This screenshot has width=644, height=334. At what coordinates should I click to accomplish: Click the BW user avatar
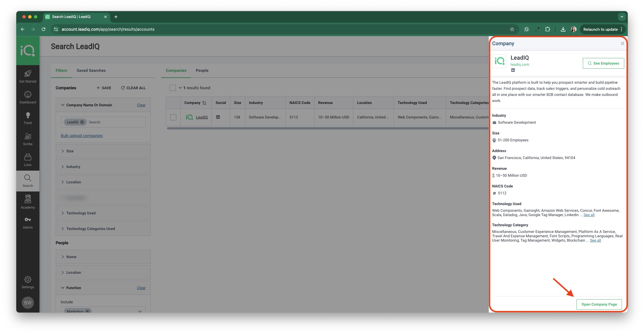pyautogui.click(x=28, y=303)
